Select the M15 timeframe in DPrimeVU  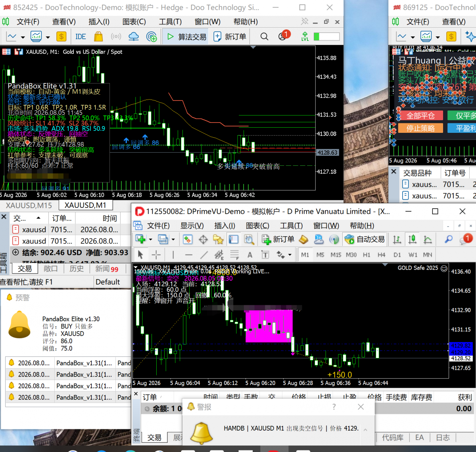click(x=336, y=255)
